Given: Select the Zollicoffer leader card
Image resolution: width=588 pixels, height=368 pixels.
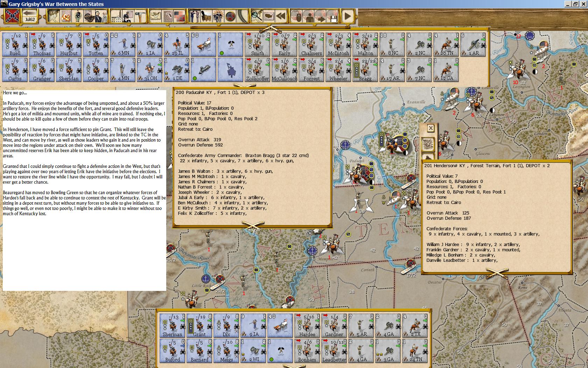Looking at the screenshot, I should pyautogui.click(x=258, y=69).
